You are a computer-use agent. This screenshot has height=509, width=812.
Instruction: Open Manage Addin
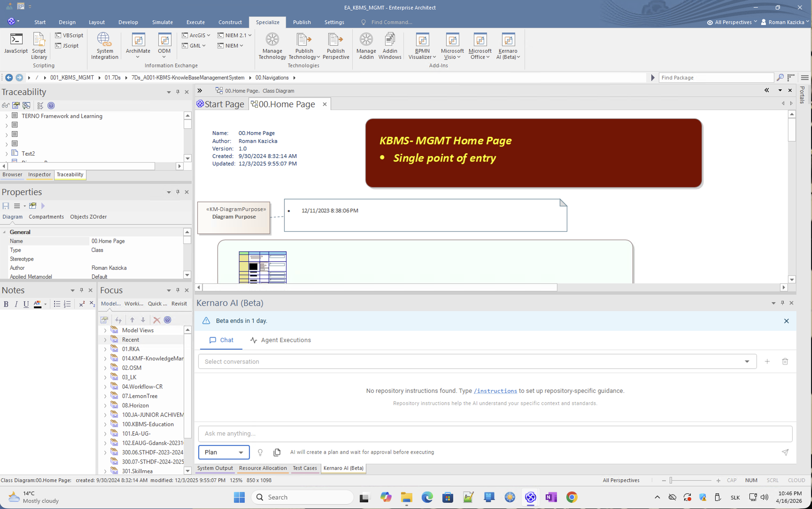point(366,46)
